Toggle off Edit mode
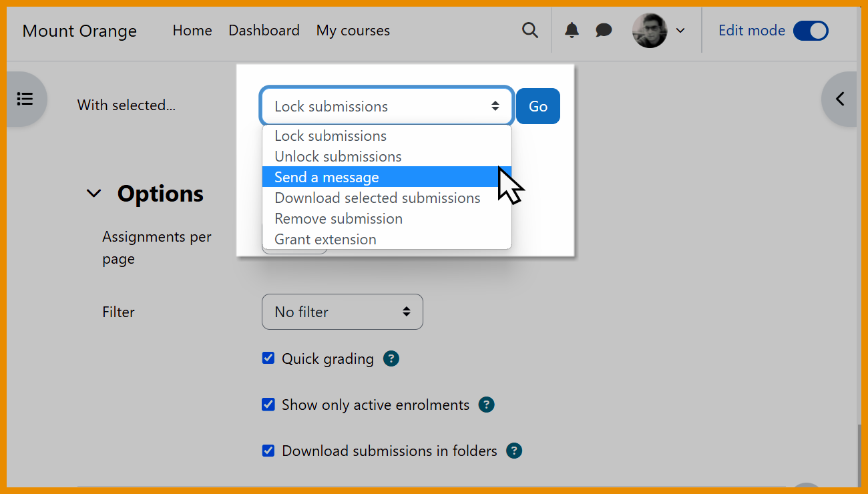Image resolution: width=868 pixels, height=494 pixels. [x=810, y=30]
